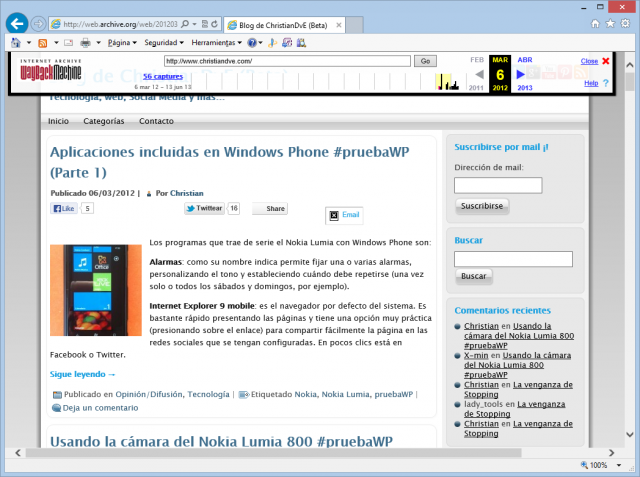Click the Read mail icon

(x=69, y=43)
